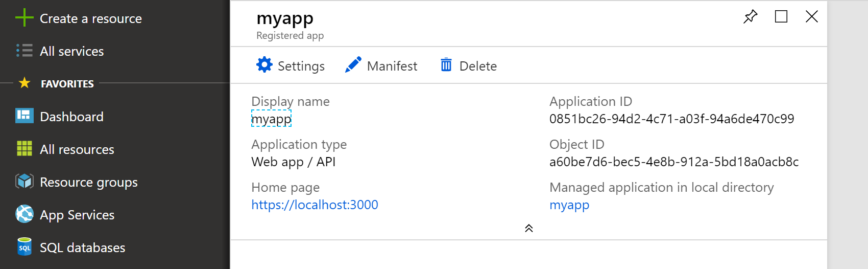This screenshot has width=868, height=269.
Task: Click the Manifest pencil icon
Action: (353, 65)
